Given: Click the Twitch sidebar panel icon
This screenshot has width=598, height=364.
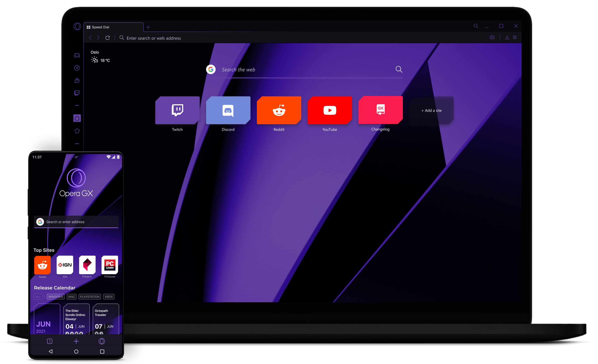Looking at the screenshot, I should [x=77, y=93].
